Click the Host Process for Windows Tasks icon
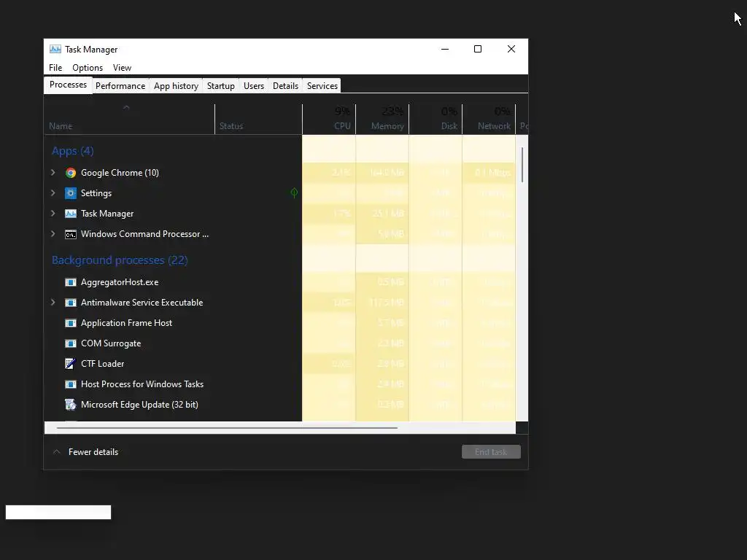This screenshot has height=560, width=747. coord(71,384)
